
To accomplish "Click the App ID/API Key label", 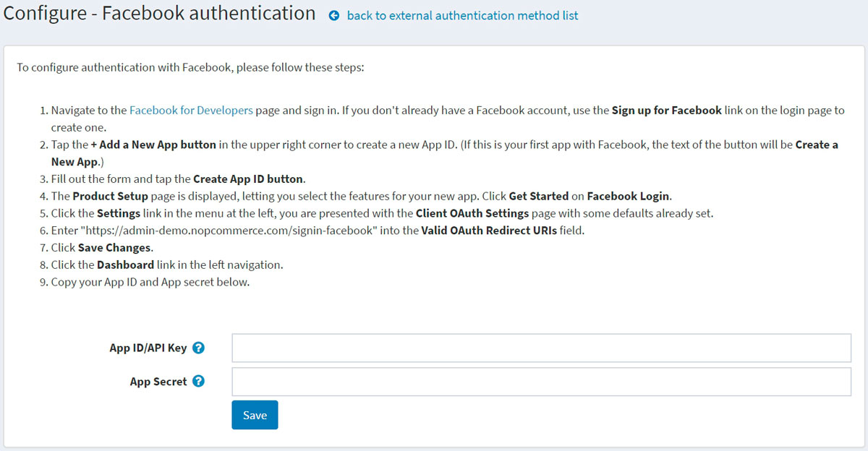I will click(148, 348).
